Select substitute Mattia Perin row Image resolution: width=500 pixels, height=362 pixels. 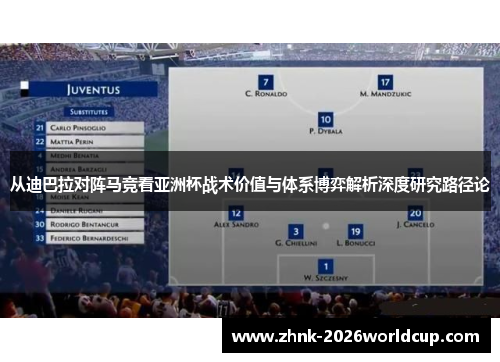click(x=95, y=142)
